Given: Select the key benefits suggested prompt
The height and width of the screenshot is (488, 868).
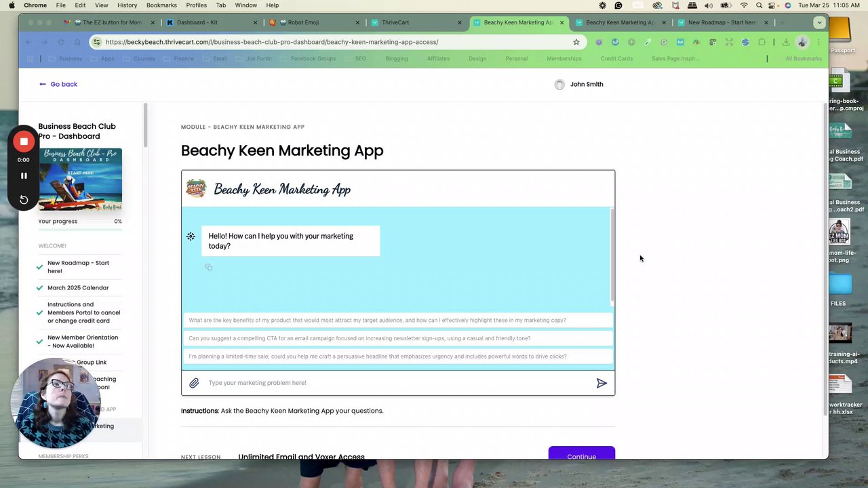Looking at the screenshot, I should pyautogui.click(x=397, y=321).
